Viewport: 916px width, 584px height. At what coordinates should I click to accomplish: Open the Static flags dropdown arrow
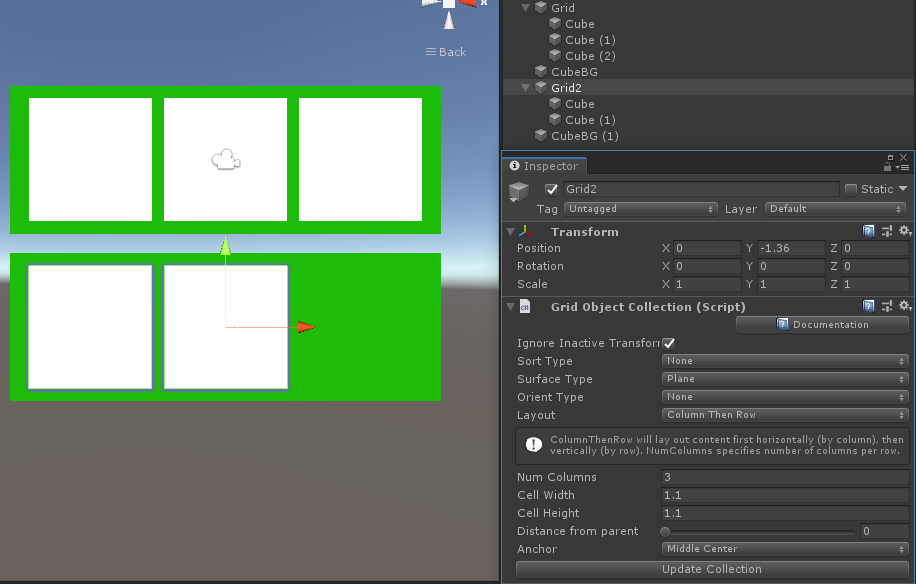[903, 189]
